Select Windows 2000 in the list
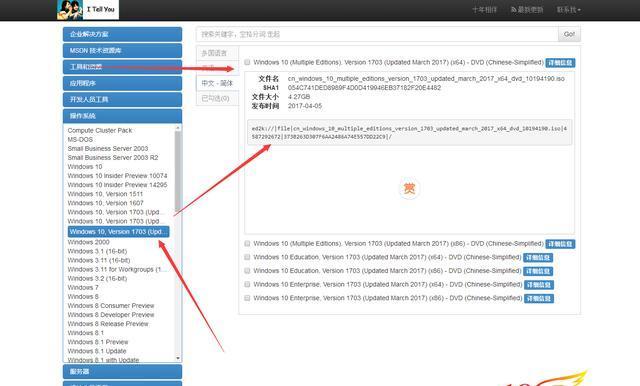 (x=88, y=242)
